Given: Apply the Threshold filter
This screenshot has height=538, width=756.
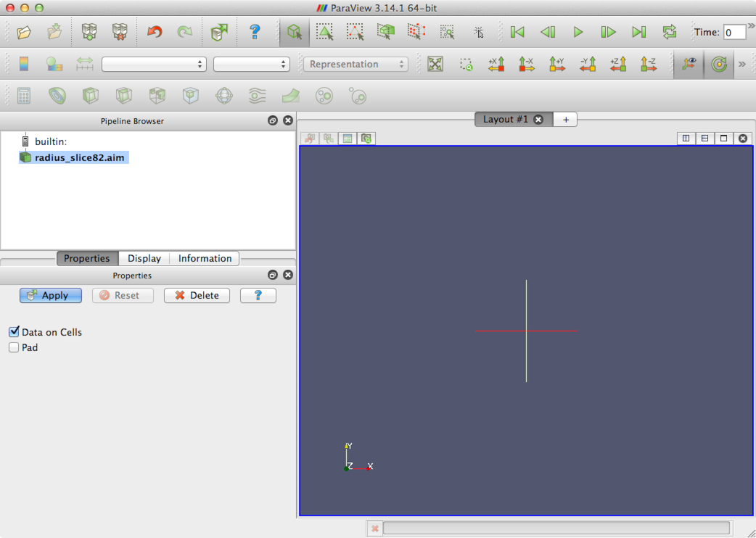Looking at the screenshot, I should click(x=157, y=96).
